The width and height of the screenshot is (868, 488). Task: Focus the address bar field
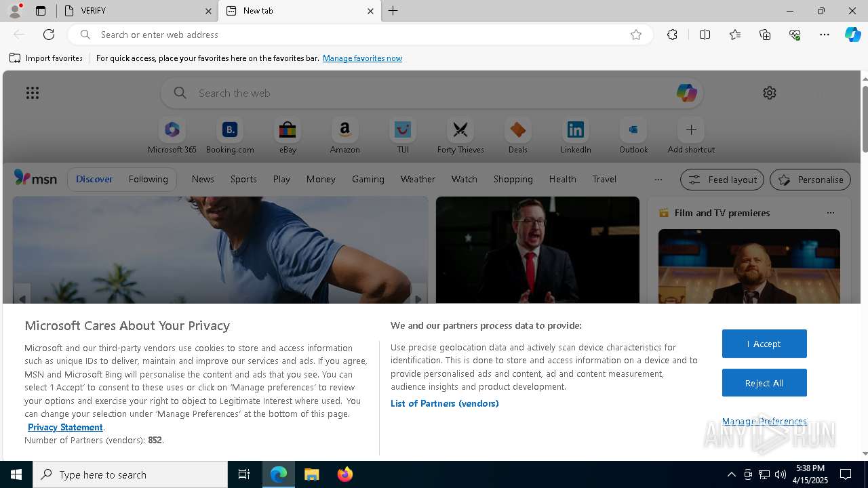point(359,35)
